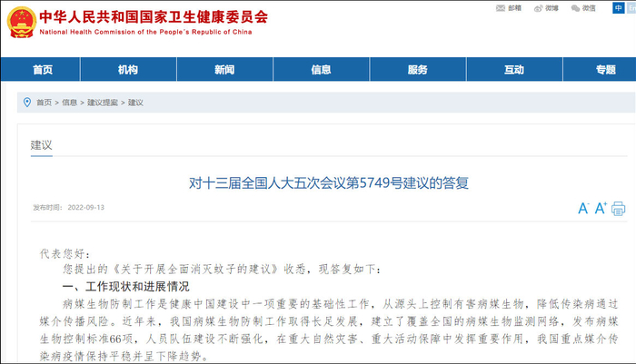
Task: Click the publish date 2022-09-13
Action: [86, 208]
